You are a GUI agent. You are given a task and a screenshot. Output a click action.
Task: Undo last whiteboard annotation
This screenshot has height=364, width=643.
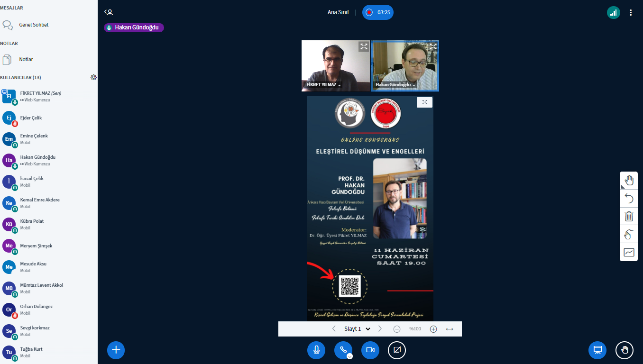tap(629, 198)
